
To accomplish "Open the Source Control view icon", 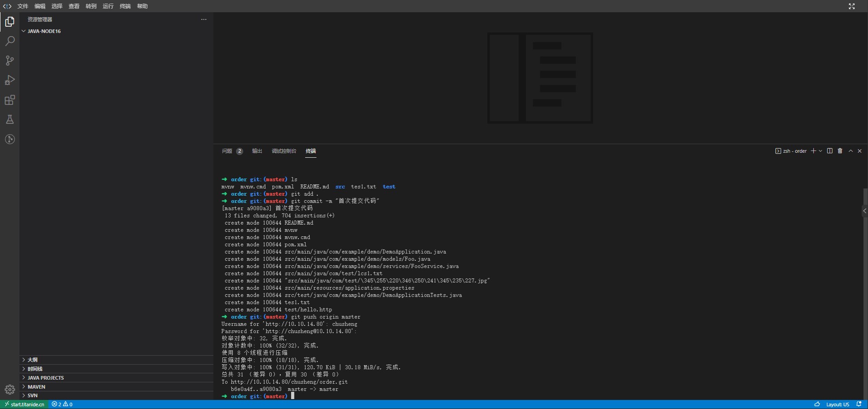I will [9, 61].
